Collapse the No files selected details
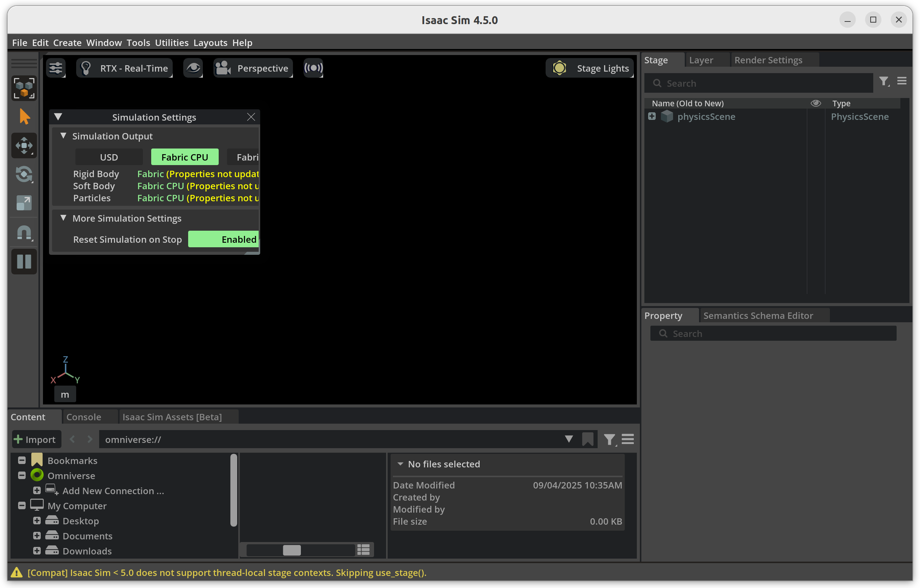920x588 pixels. coord(400,464)
